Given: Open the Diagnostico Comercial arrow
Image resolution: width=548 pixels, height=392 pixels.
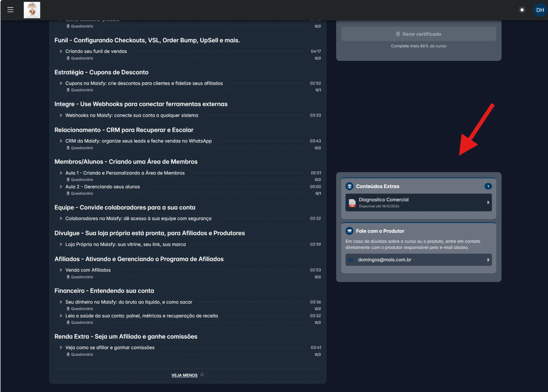Looking at the screenshot, I should [488, 202].
